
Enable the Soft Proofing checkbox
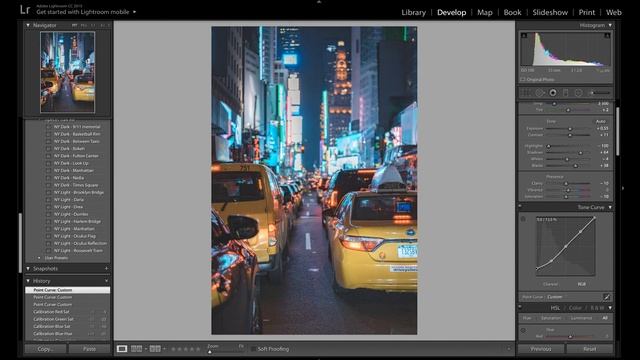tap(253, 349)
